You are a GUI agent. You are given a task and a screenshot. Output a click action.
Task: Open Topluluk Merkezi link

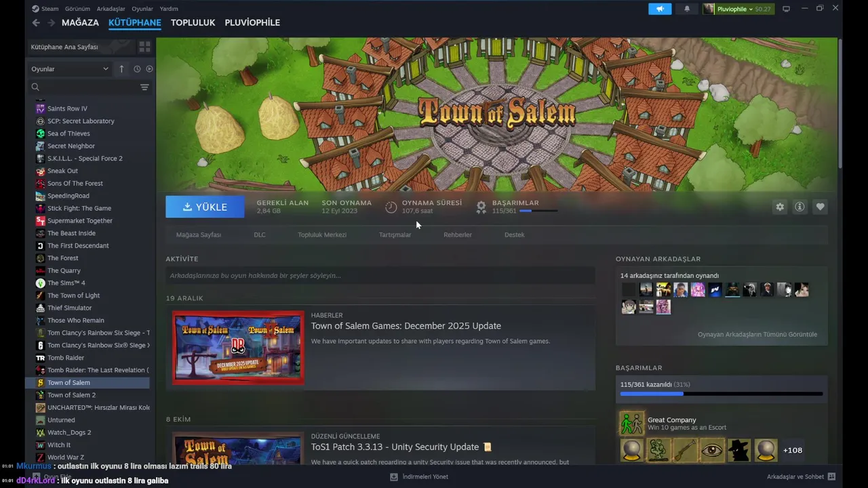pyautogui.click(x=322, y=235)
